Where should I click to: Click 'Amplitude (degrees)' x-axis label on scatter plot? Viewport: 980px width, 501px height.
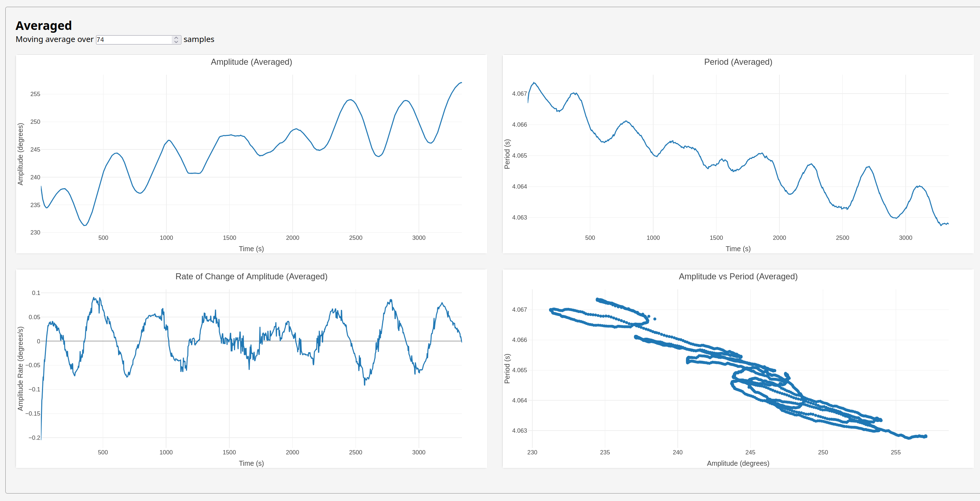pyautogui.click(x=737, y=463)
